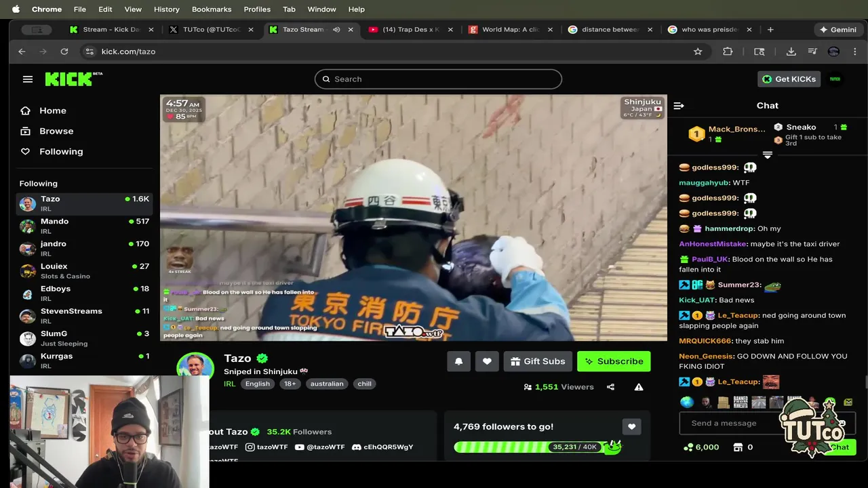868x488 pixels.
Task: Open Chrome downloads icon
Action: 791,52
